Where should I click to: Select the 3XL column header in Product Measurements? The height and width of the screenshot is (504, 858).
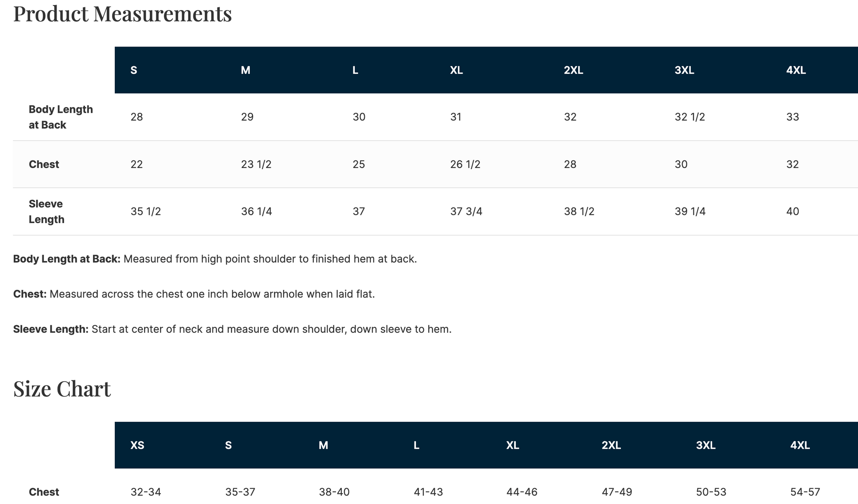[684, 70]
